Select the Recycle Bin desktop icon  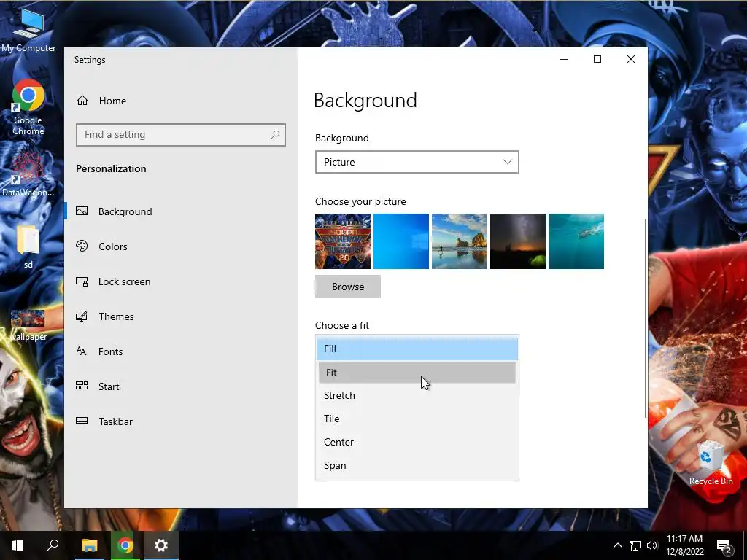(x=711, y=463)
